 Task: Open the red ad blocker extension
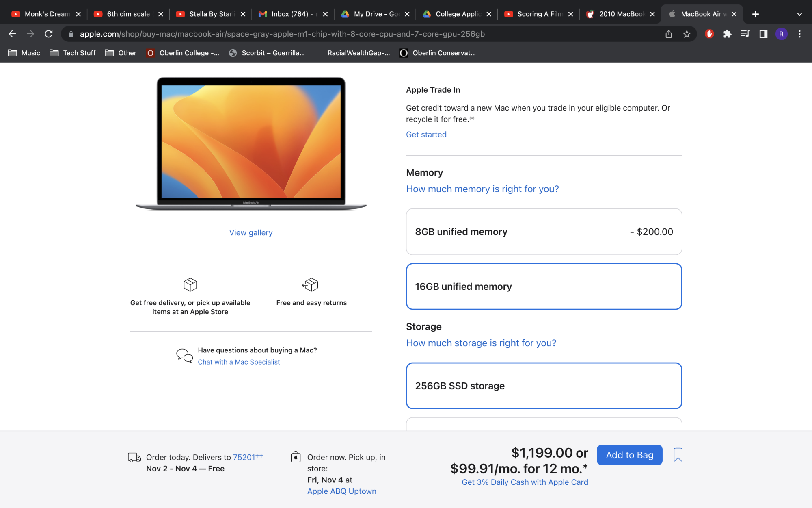click(x=709, y=34)
